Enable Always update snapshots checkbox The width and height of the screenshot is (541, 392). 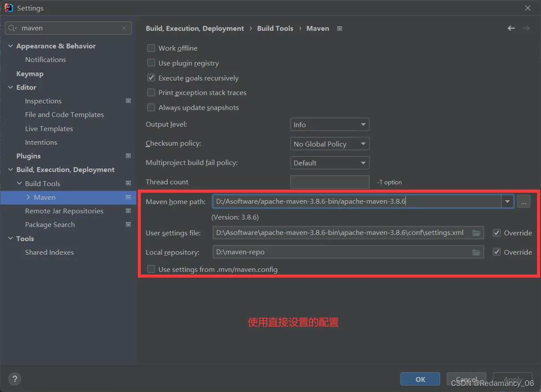pyautogui.click(x=151, y=107)
